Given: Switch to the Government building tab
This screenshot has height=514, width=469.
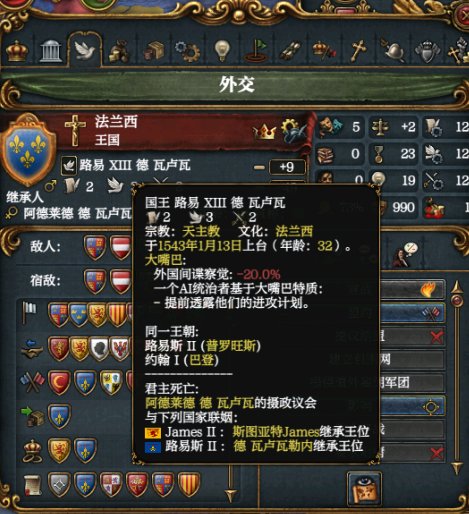Looking at the screenshot, I should pos(51,51).
